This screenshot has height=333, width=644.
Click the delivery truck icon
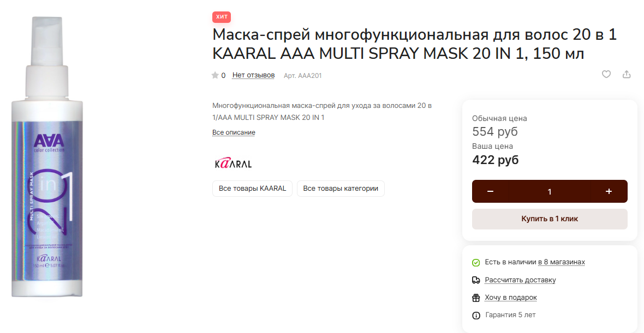(476, 280)
